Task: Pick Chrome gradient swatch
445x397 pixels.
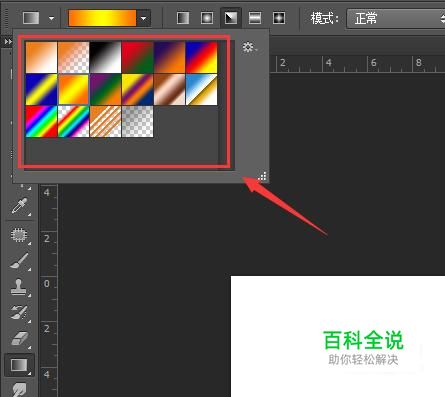Action: point(201,89)
